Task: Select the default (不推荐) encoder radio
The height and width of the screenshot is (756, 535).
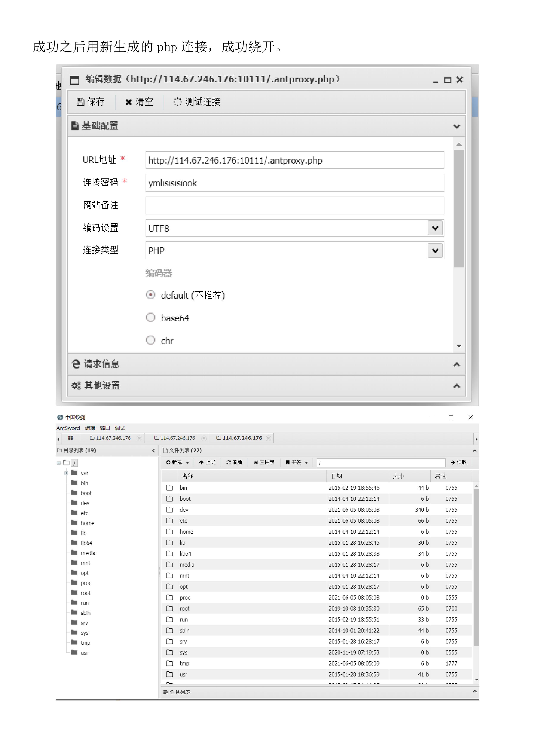Action: click(151, 295)
